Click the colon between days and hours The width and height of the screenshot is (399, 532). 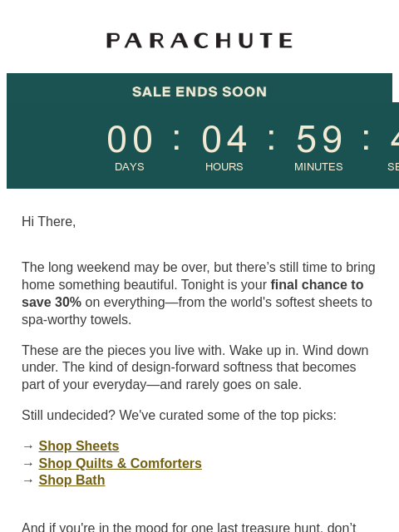pos(177,139)
